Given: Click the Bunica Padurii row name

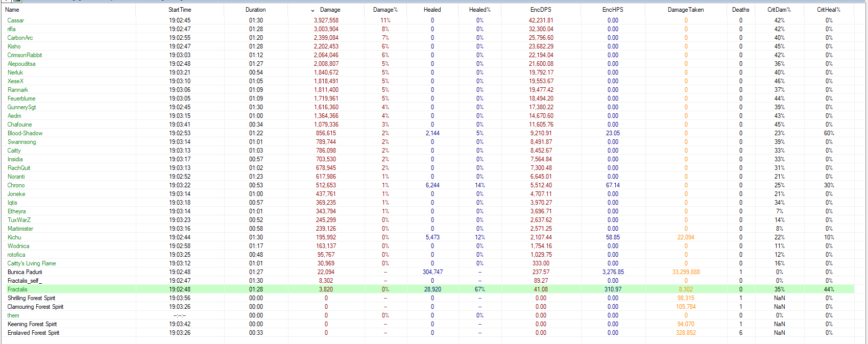Looking at the screenshot, I should pos(25,272).
